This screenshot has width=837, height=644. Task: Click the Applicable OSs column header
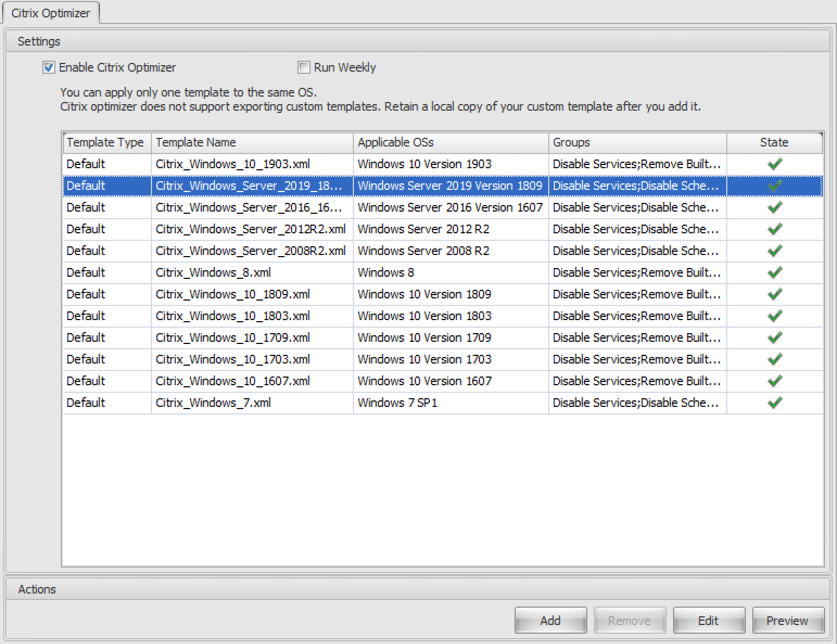tap(396, 143)
